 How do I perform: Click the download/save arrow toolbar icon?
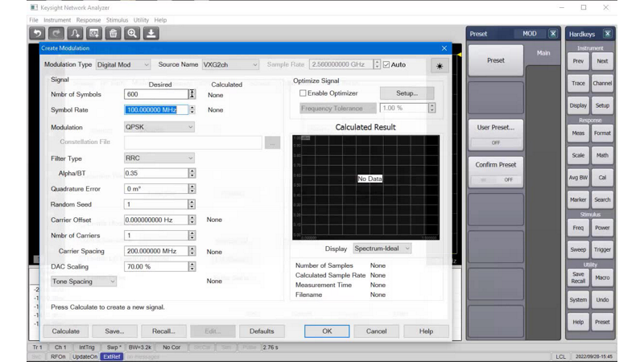click(151, 33)
